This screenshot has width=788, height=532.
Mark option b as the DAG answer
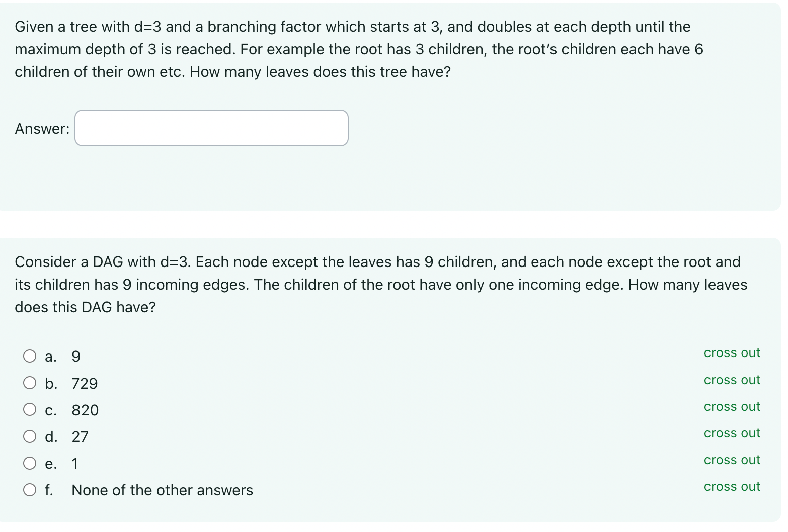(x=30, y=382)
